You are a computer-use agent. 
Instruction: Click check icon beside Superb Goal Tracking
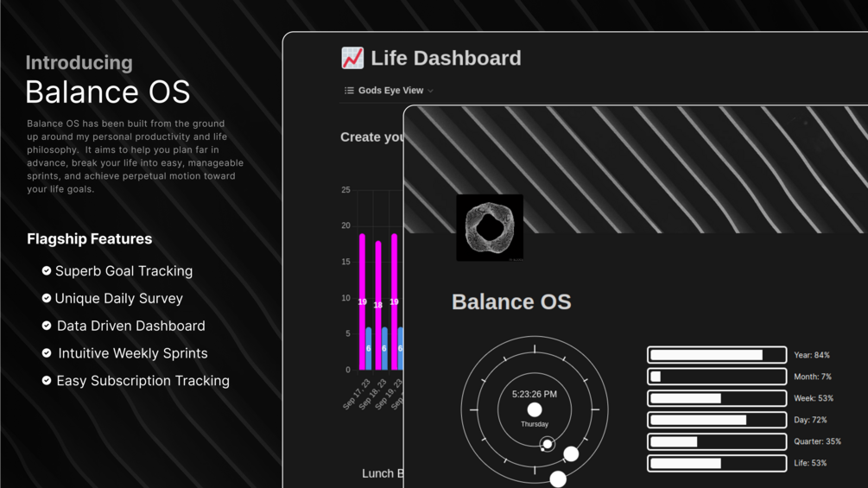point(47,270)
